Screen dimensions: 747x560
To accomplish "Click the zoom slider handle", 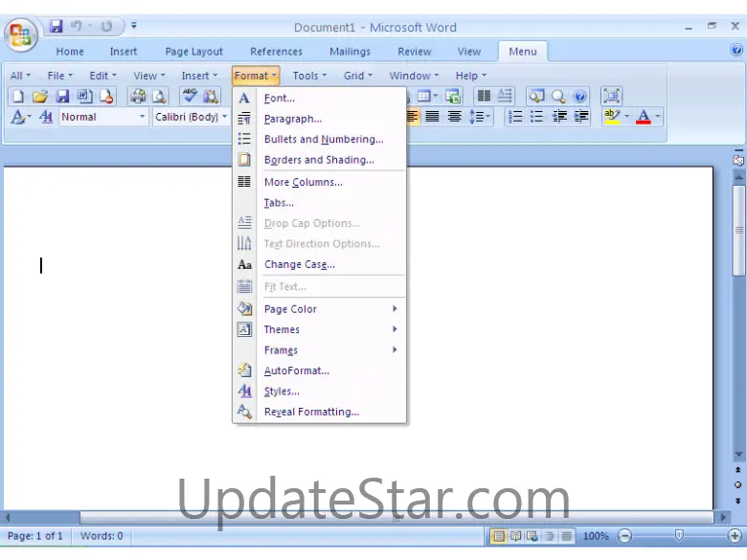I will 679,536.
